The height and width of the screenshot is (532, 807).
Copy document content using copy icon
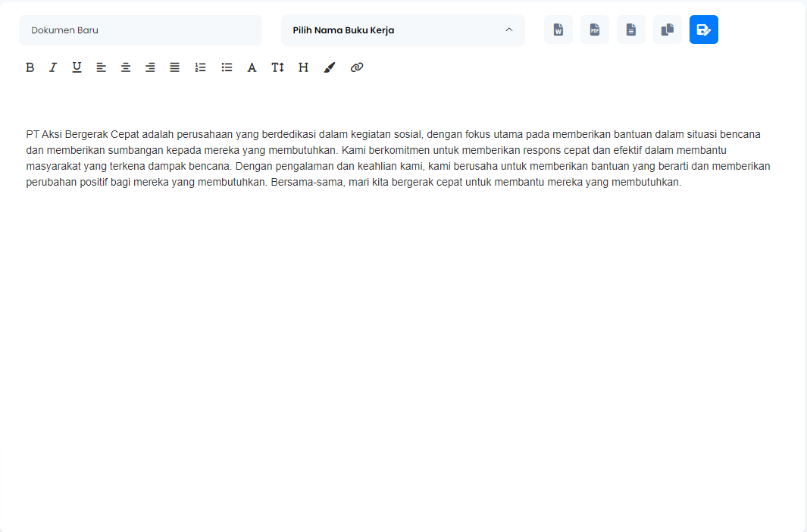(x=668, y=30)
